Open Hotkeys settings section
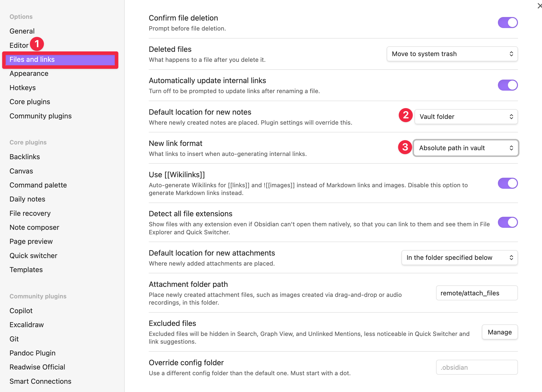This screenshot has height=392, width=542. click(x=23, y=88)
